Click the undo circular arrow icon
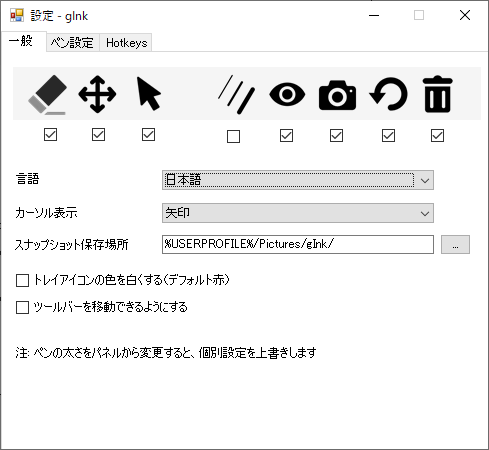The image size is (489, 450). pyautogui.click(x=388, y=94)
